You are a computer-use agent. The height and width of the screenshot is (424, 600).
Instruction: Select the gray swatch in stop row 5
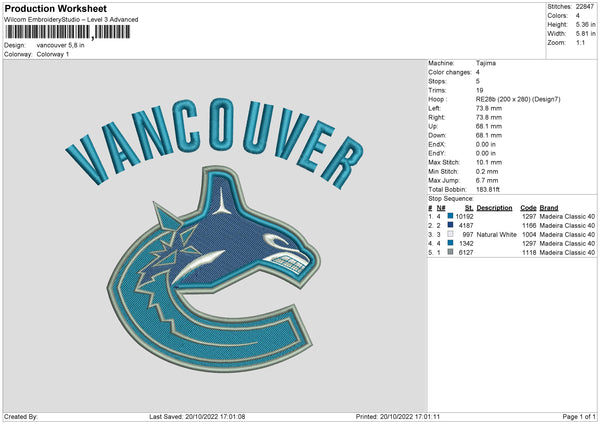point(451,252)
